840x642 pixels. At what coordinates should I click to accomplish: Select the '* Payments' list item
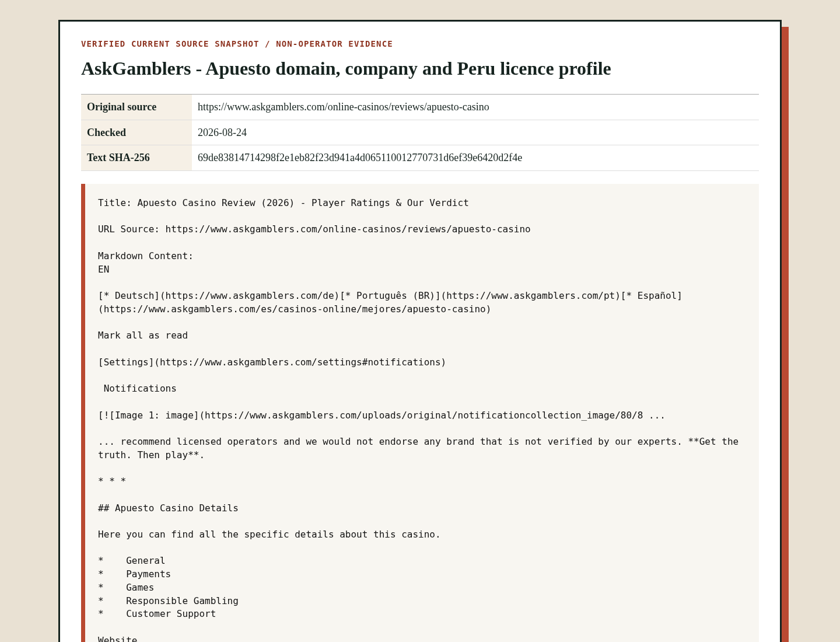tap(135, 574)
